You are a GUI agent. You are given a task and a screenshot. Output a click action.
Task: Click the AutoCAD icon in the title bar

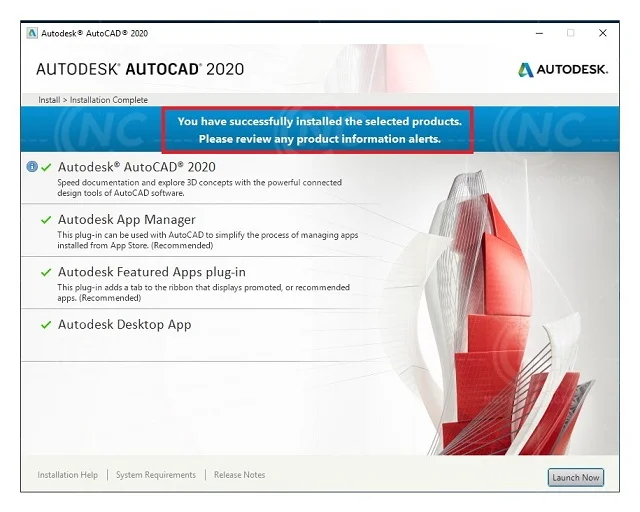click(x=32, y=33)
